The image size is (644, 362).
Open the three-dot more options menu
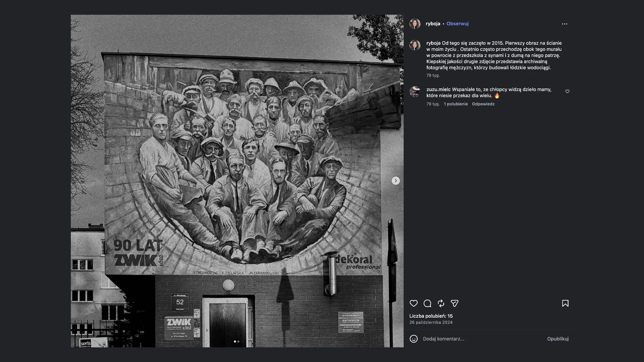[x=565, y=24]
